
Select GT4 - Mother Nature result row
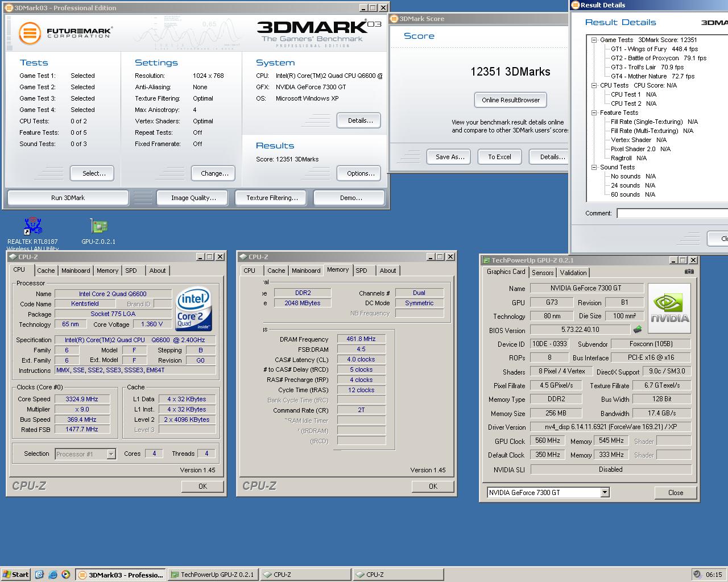(652, 76)
